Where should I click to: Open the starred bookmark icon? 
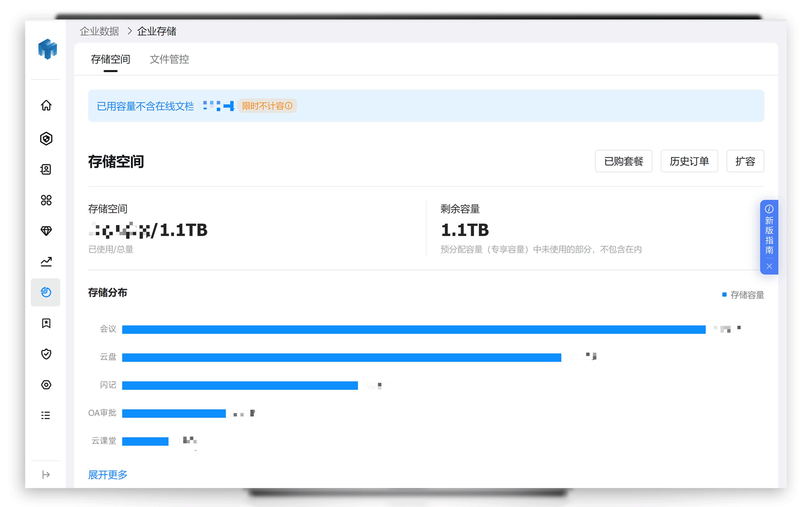(46, 323)
